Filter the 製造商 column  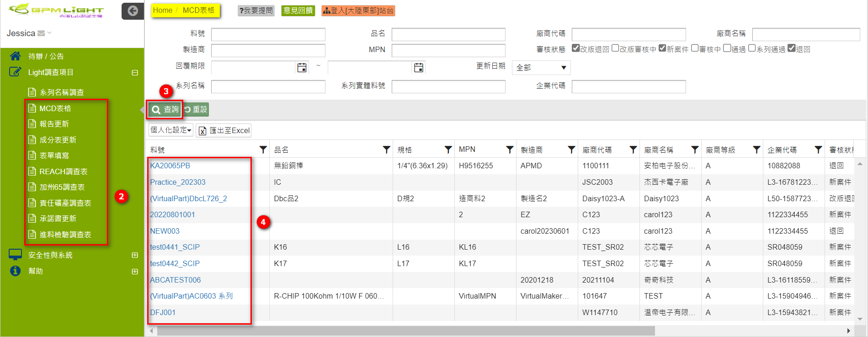[572, 150]
